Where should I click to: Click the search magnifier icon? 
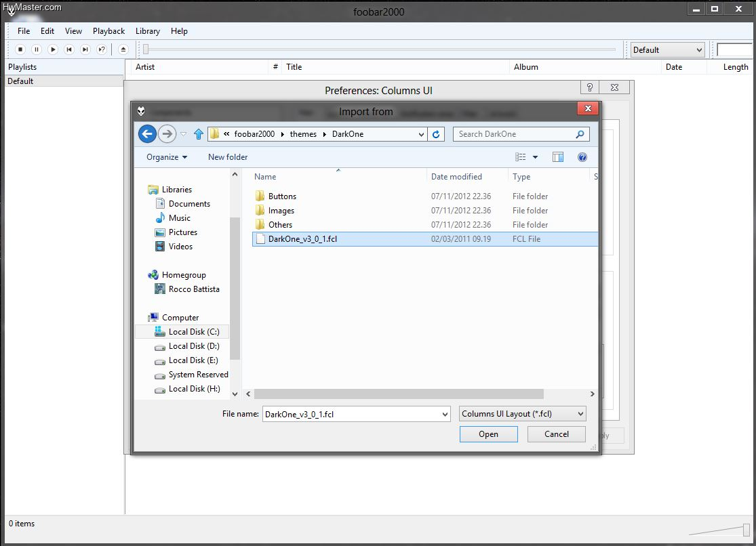tap(580, 134)
